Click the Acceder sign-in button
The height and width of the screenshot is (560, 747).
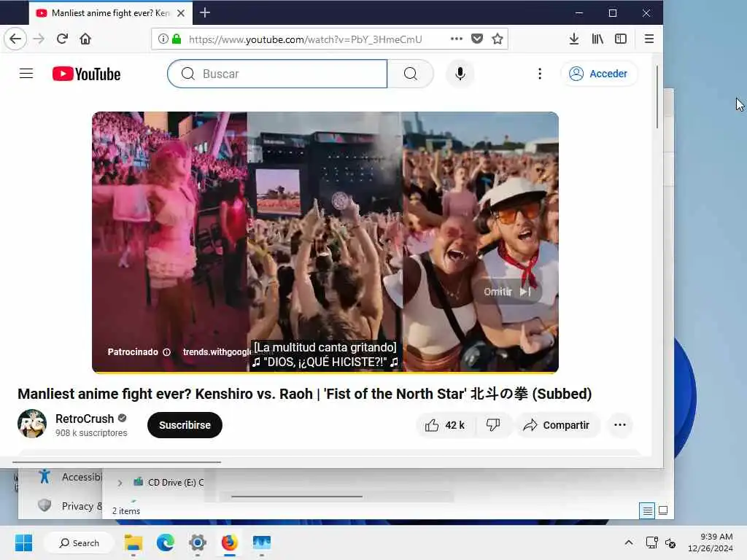tap(598, 74)
